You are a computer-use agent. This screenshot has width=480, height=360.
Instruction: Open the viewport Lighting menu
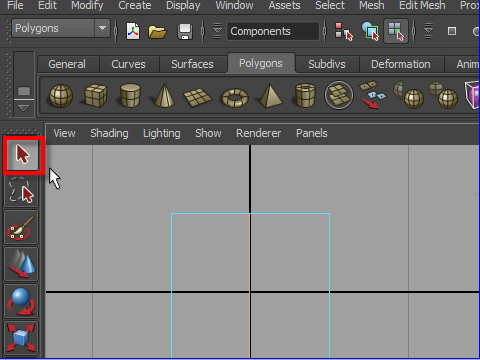(162, 133)
